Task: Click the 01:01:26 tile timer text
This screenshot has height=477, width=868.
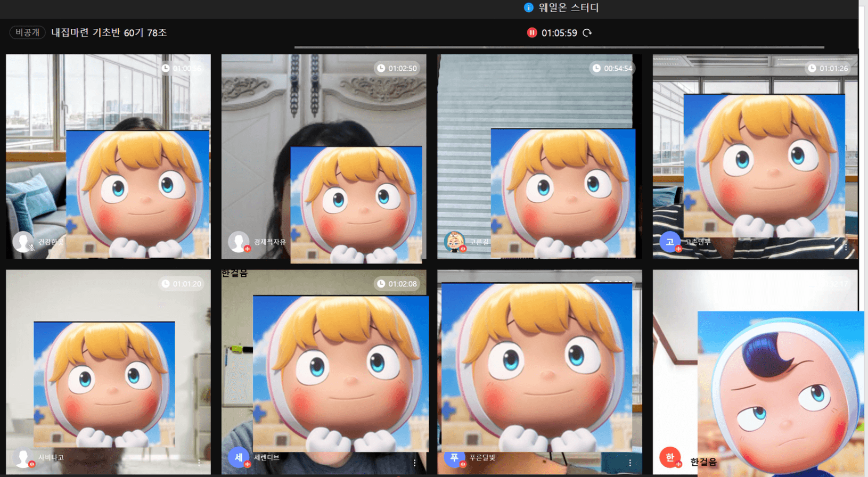Action: pyautogui.click(x=834, y=68)
